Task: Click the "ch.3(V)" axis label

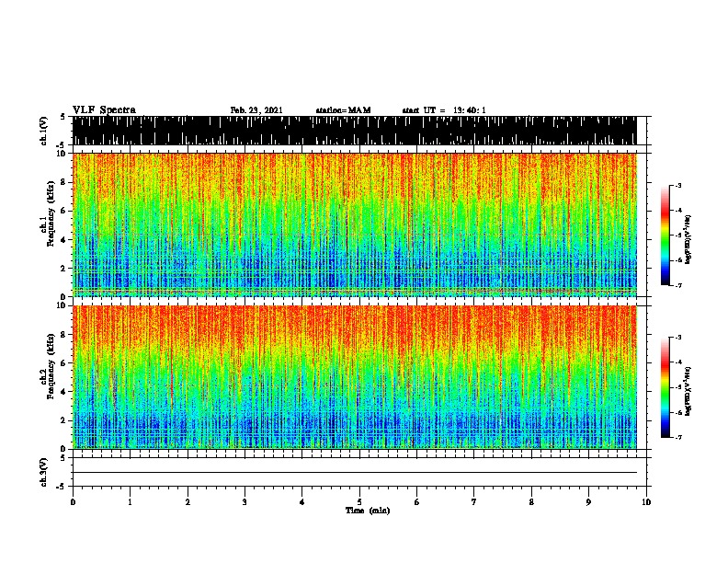Action: 43,472
